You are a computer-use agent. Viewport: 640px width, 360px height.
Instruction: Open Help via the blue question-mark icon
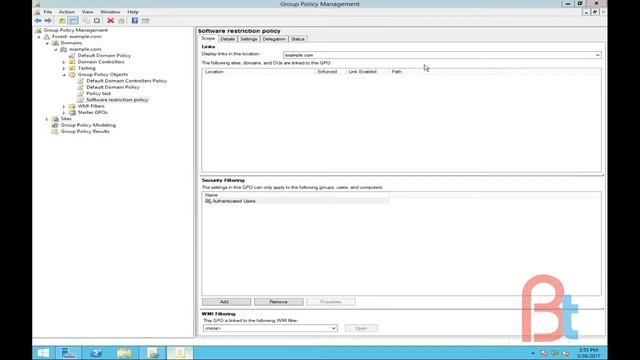click(x=135, y=20)
